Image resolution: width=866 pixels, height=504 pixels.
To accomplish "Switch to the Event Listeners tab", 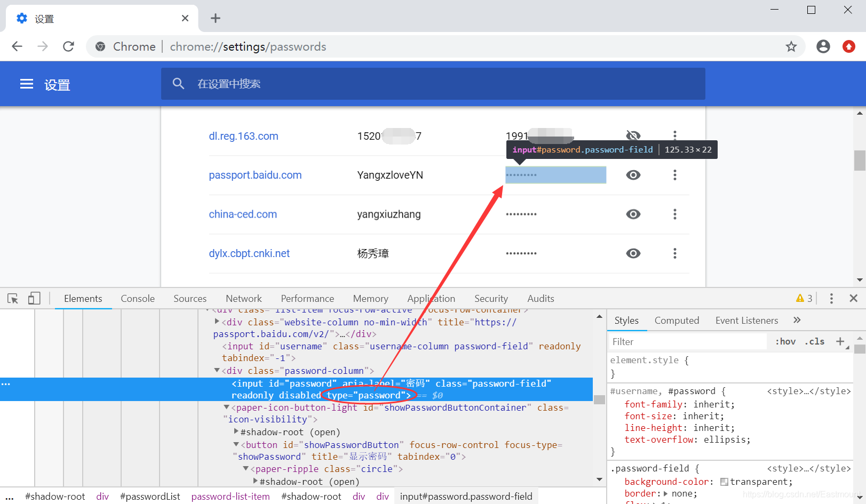I will [x=746, y=321].
